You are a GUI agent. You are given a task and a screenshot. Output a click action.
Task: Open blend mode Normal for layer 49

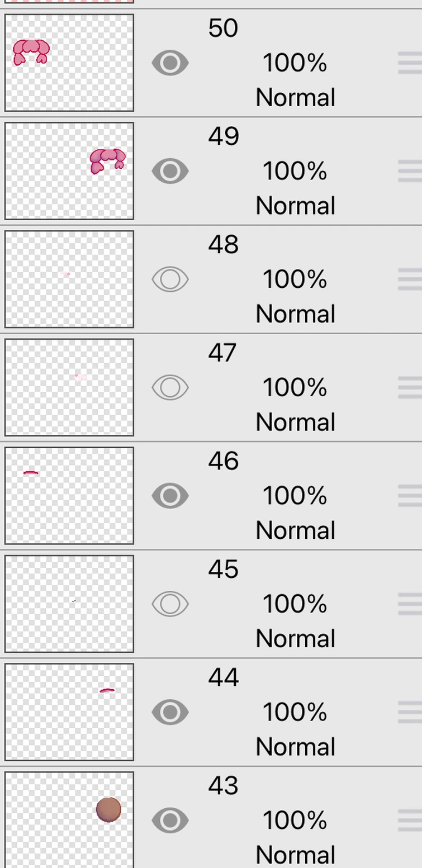tap(295, 206)
